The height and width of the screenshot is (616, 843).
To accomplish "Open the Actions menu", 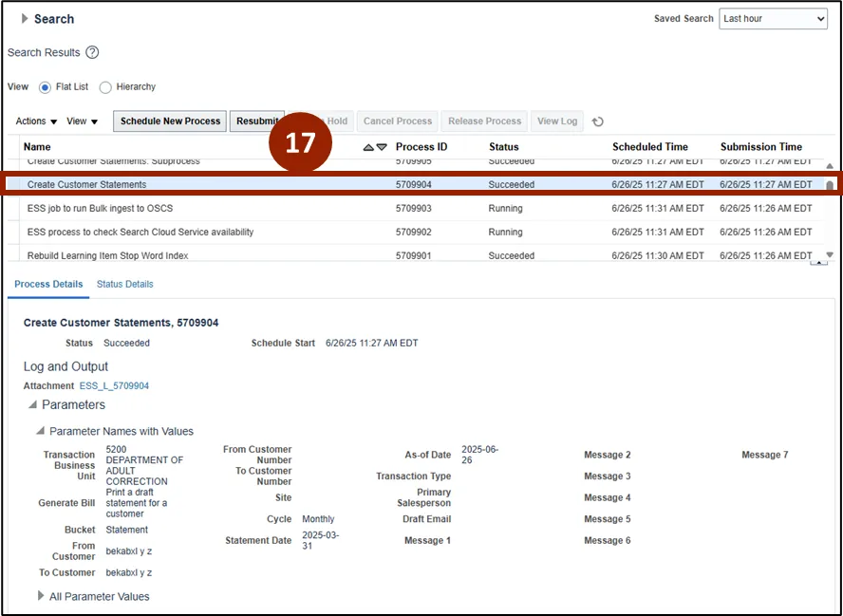I will (x=36, y=121).
